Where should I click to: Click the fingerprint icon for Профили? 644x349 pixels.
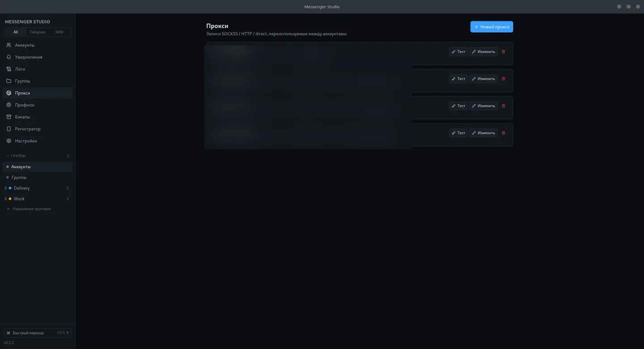(x=8, y=105)
